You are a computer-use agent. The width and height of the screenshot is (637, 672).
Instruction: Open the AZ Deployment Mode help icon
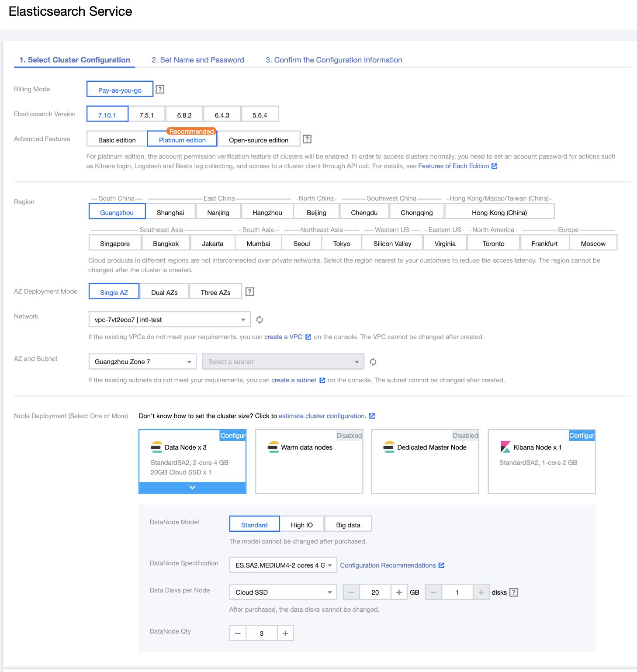[x=250, y=291]
